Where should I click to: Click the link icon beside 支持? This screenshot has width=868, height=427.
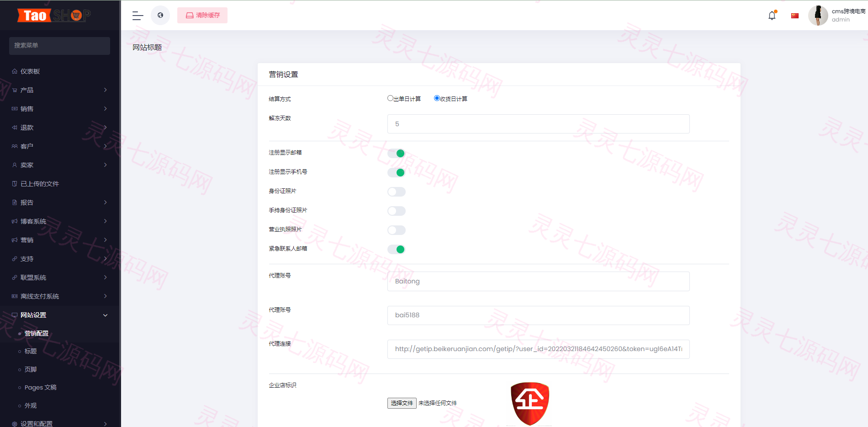pyautogui.click(x=15, y=259)
